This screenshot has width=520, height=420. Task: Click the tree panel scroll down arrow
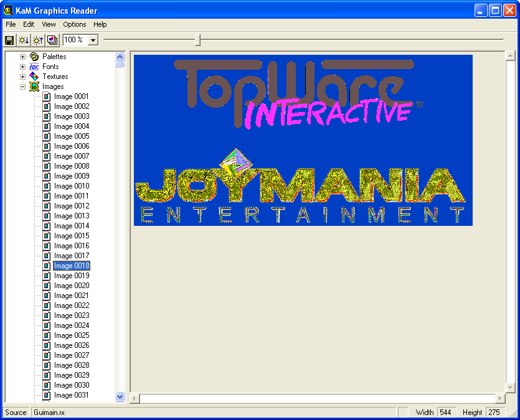(x=120, y=396)
